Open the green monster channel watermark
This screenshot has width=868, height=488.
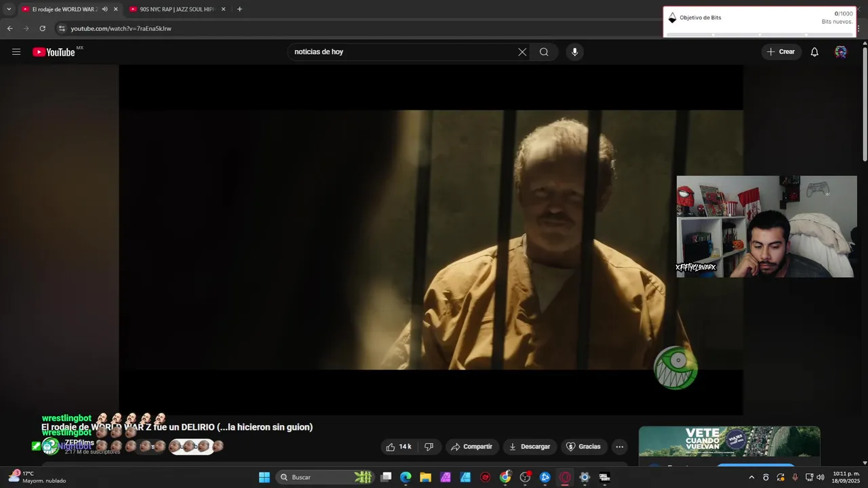675,368
